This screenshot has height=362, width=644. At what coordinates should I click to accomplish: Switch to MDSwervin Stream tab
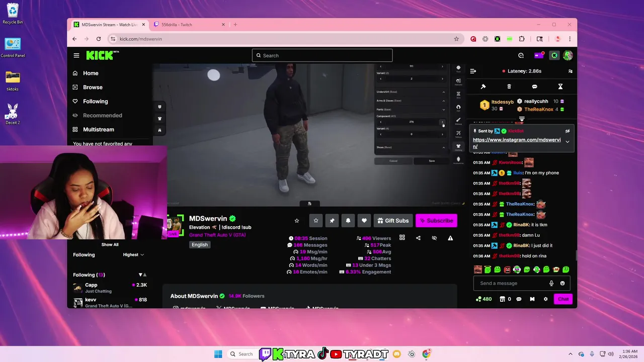[x=109, y=24]
